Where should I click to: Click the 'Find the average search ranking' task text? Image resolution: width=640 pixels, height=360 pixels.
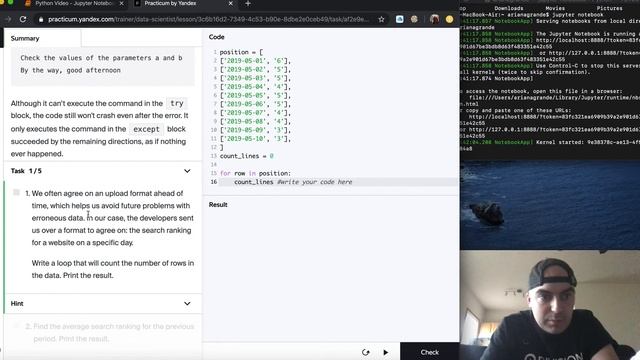113,332
